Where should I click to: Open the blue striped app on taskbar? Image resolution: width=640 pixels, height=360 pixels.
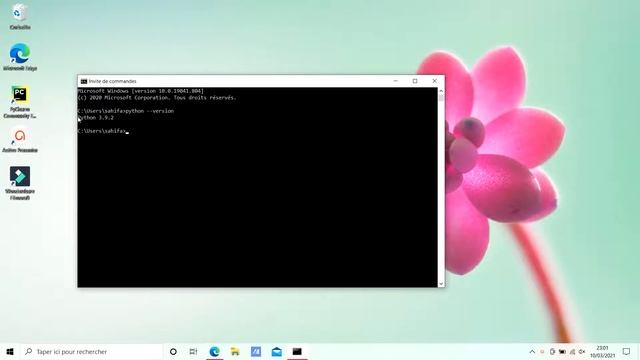coord(256,351)
